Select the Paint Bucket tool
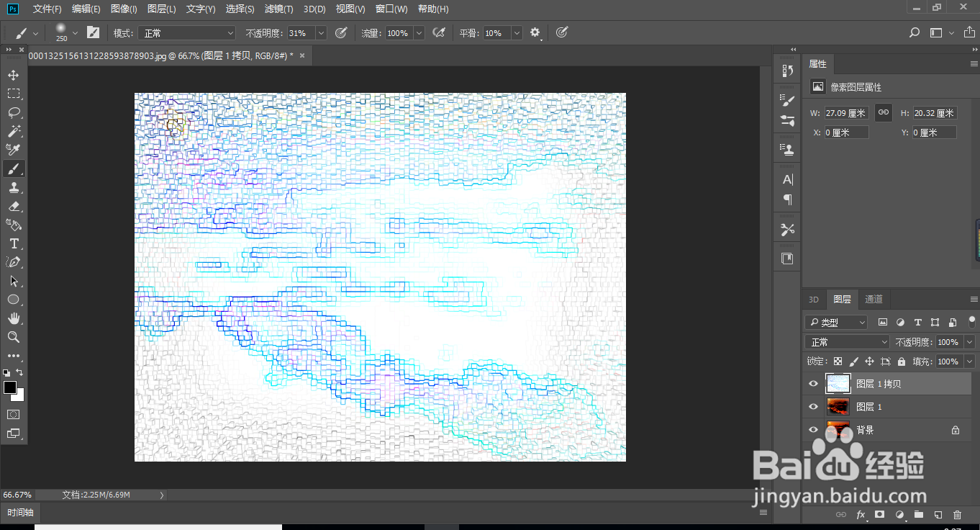 [14, 225]
